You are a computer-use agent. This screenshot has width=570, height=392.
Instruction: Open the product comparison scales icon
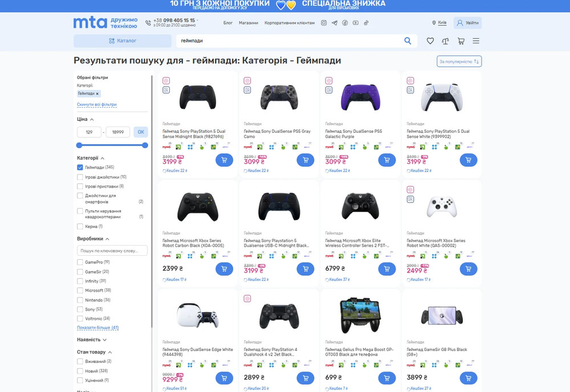click(x=445, y=41)
